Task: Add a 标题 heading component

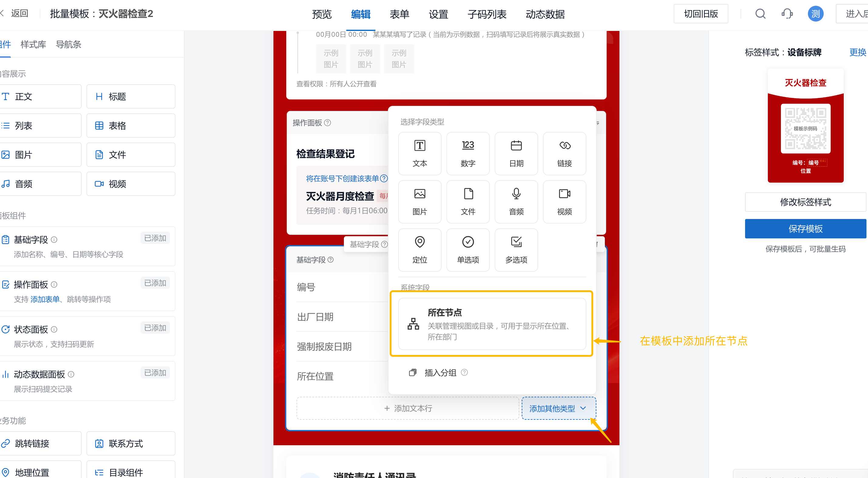Action: tap(131, 97)
